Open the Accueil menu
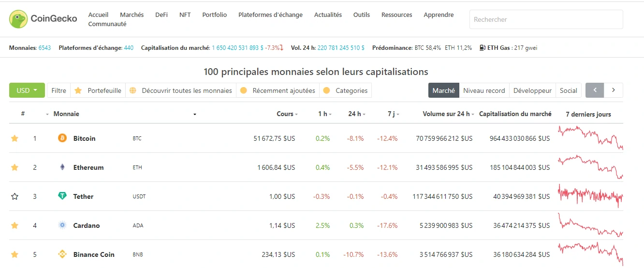This screenshot has width=644, height=268. coord(98,15)
